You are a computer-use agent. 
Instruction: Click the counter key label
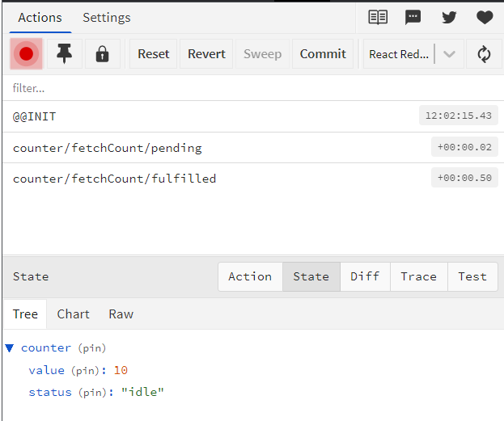pos(46,348)
